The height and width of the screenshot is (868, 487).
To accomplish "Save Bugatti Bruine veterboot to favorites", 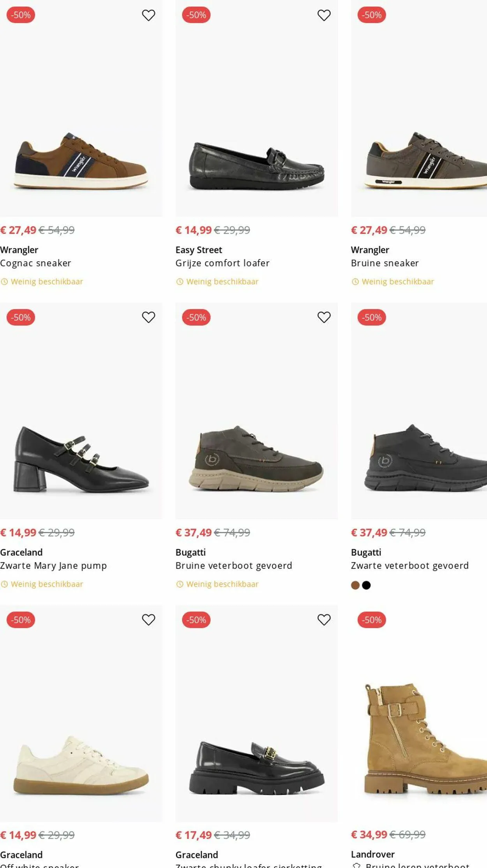I will 324,317.
